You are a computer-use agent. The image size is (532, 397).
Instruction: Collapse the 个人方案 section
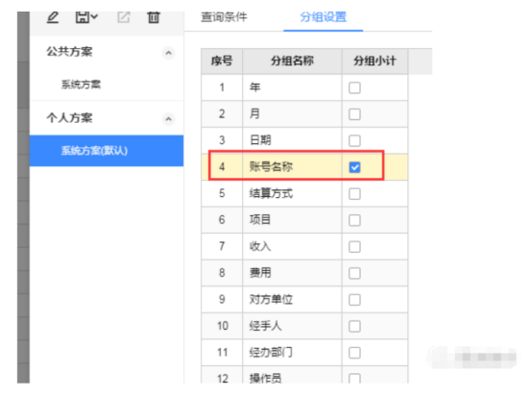[x=168, y=119]
